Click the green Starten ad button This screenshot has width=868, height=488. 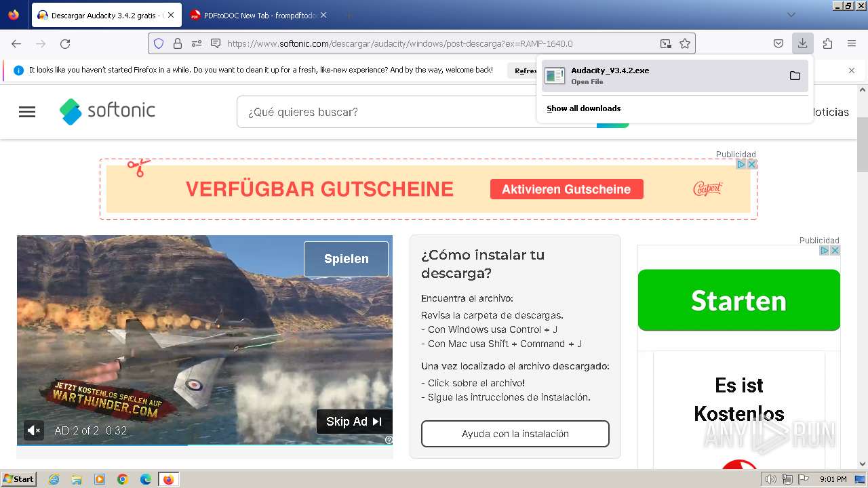tap(738, 300)
